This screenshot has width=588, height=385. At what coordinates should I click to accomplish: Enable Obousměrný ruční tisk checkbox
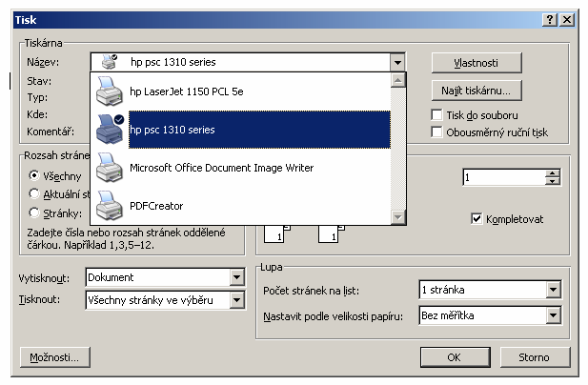click(x=436, y=132)
